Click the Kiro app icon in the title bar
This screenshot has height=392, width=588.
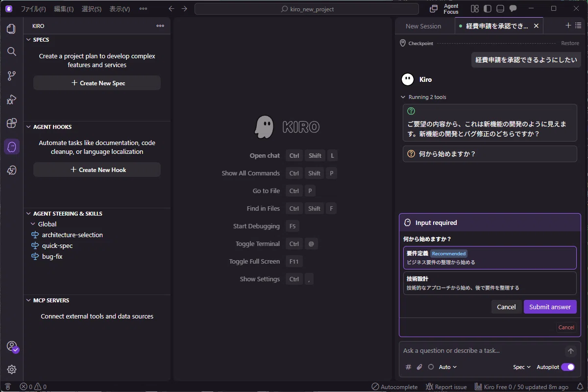(9, 9)
